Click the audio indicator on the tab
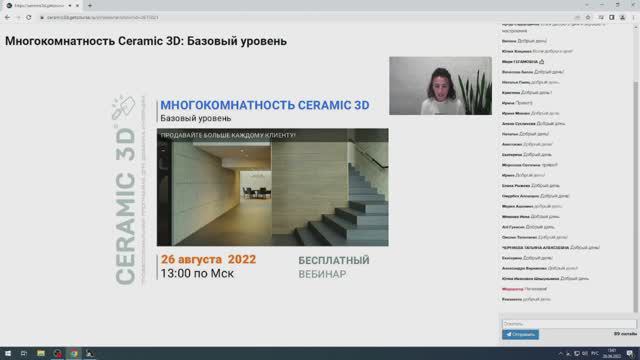The image size is (640, 360). (x=70, y=6)
